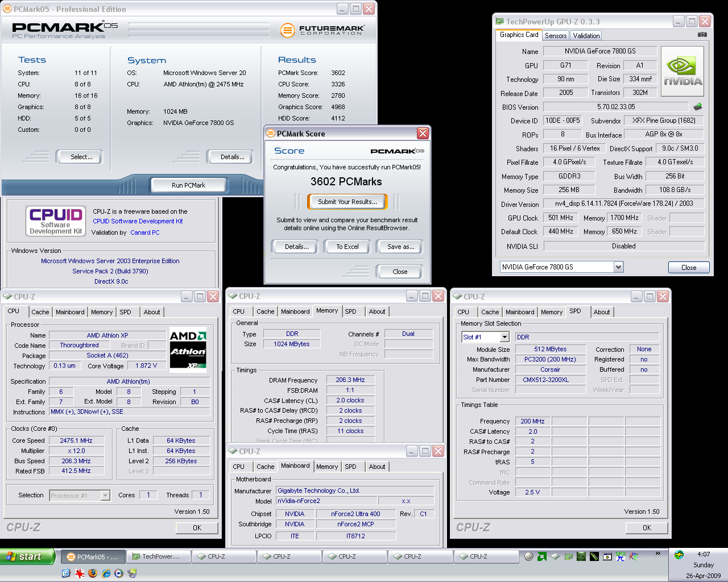Switch to the PCMark05 taskbar button
728x582 pixels.
point(92,556)
